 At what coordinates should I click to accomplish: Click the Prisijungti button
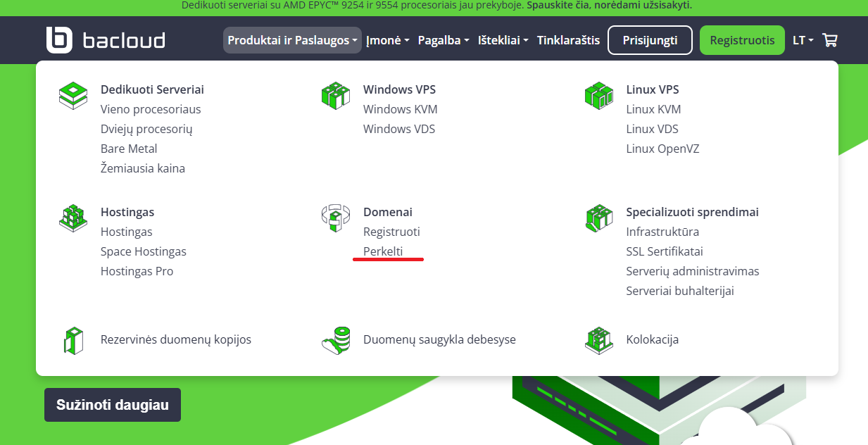click(x=650, y=40)
